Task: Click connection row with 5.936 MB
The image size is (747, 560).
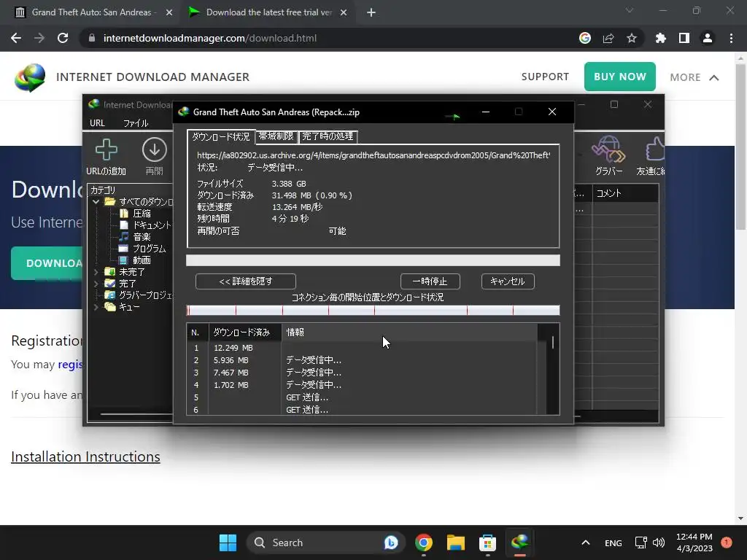Action: [x=362, y=360]
